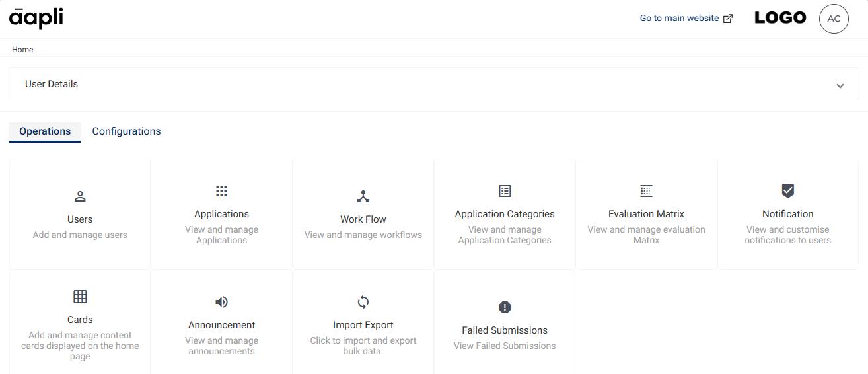Click the Failed Submissions alert icon
The height and width of the screenshot is (374, 868).
point(505,307)
